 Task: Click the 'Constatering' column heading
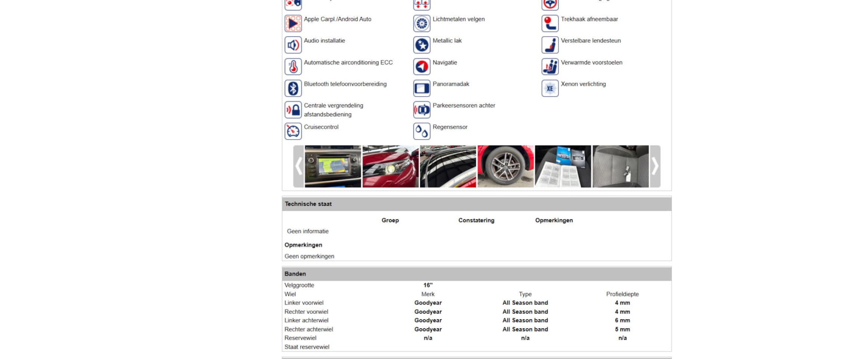pyautogui.click(x=476, y=220)
